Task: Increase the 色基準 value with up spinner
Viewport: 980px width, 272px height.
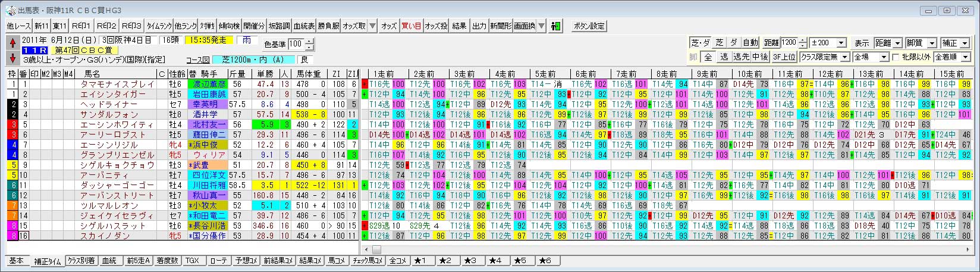Action: coord(309,41)
